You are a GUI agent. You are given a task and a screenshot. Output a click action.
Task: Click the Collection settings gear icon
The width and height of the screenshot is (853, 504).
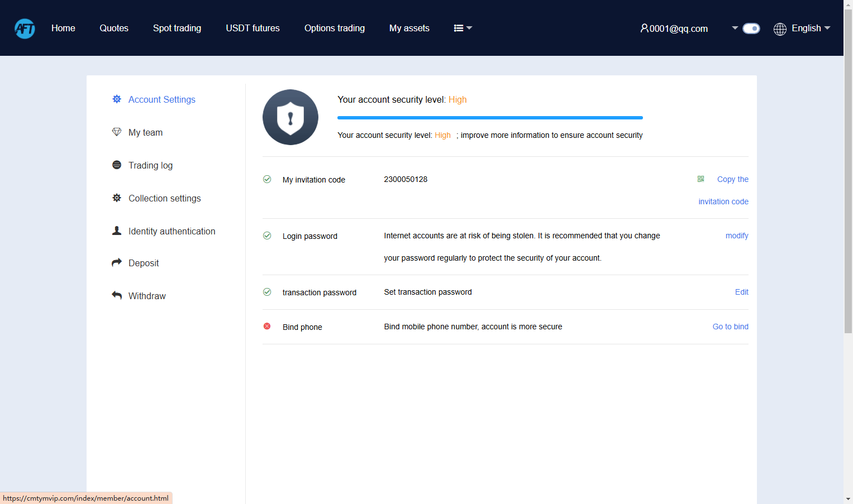(117, 198)
